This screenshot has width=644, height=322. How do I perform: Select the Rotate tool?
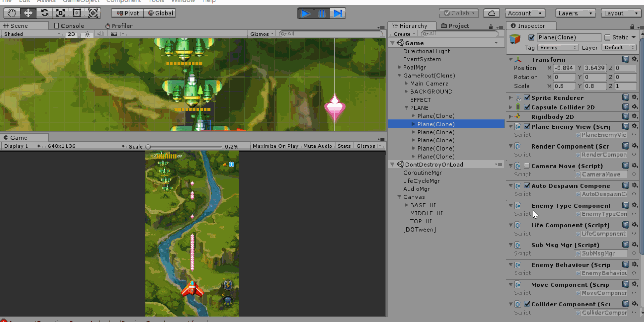pos(44,13)
